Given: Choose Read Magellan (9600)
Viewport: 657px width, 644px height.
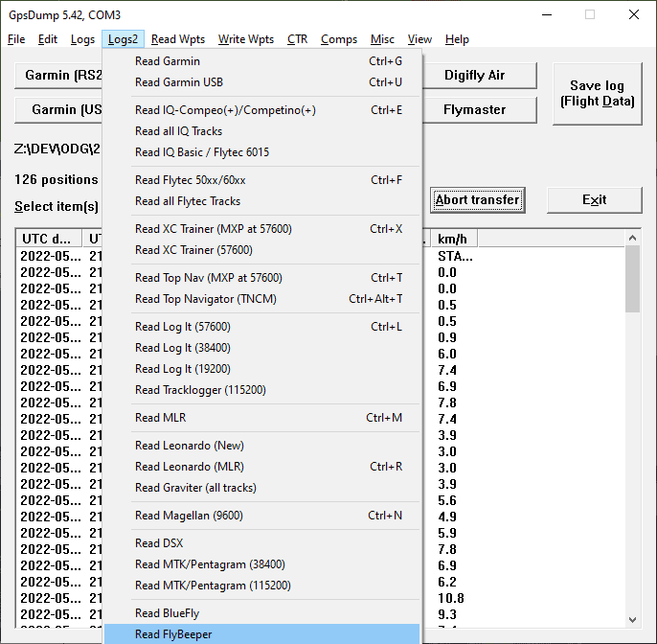Looking at the screenshot, I should (x=261, y=516).
